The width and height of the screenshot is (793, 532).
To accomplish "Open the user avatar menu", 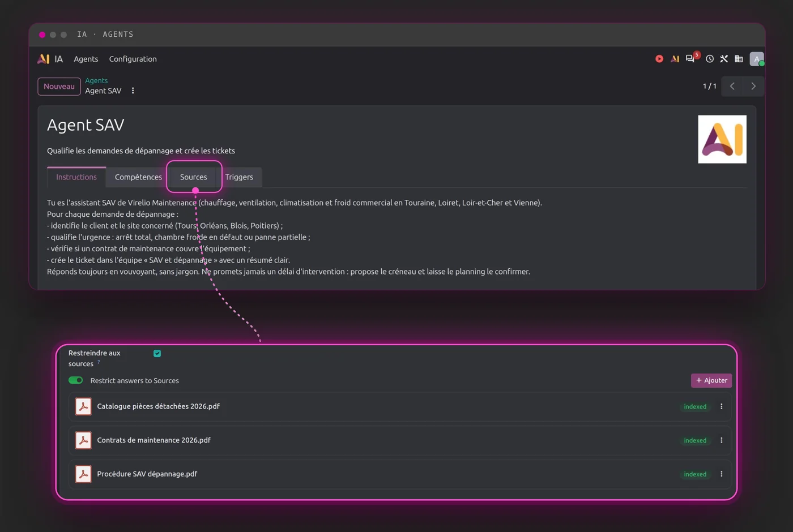I will pyautogui.click(x=757, y=59).
